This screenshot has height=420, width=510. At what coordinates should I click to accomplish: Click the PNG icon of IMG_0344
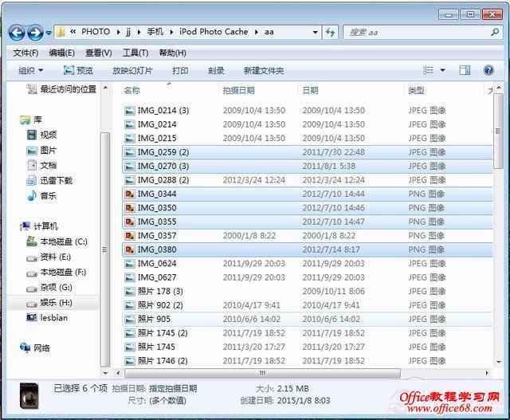(x=130, y=194)
